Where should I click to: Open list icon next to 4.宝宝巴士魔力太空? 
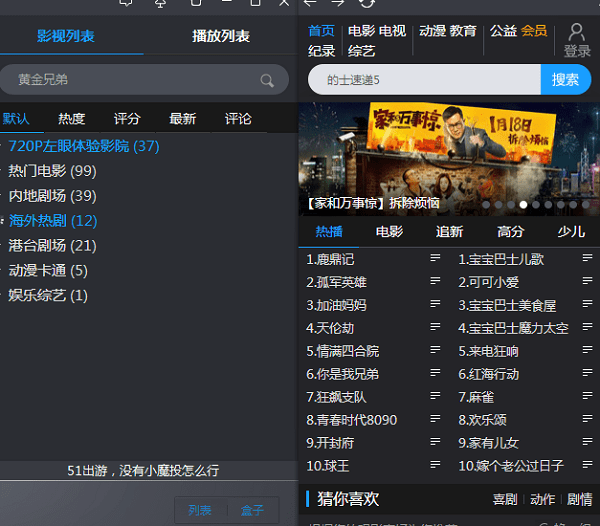point(587,327)
